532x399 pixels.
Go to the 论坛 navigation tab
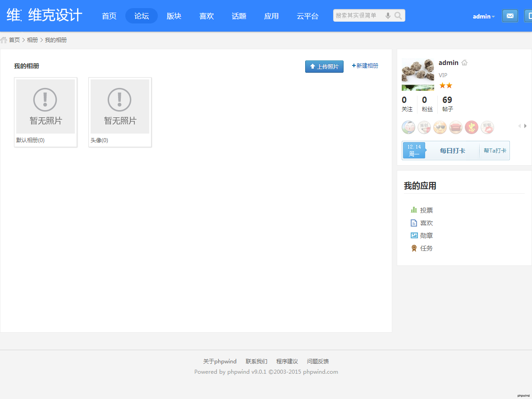click(142, 16)
